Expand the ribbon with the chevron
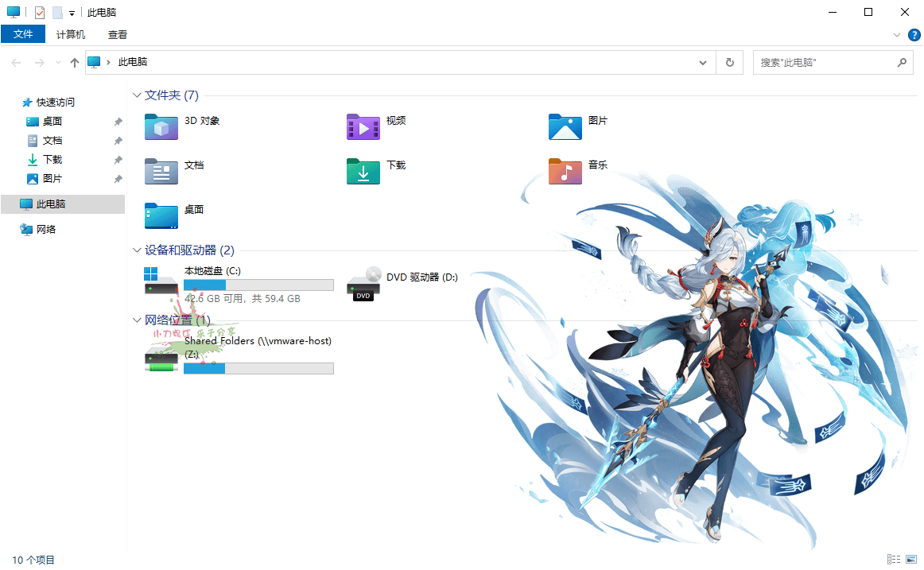 pos(897,35)
